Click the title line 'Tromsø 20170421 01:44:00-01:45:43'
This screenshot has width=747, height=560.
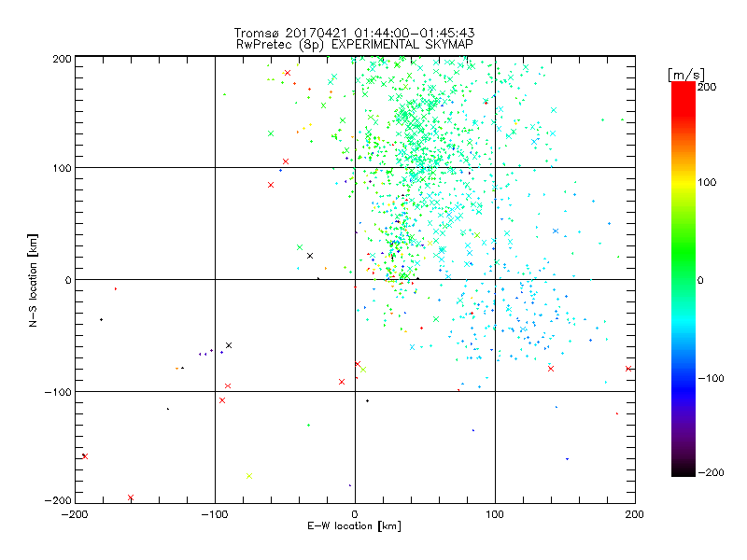coord(354,33)
